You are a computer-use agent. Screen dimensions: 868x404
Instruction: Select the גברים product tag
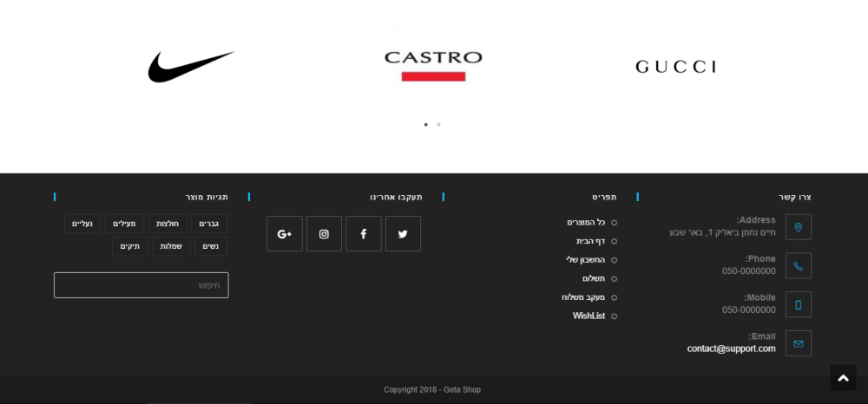(x=209, y=224)
